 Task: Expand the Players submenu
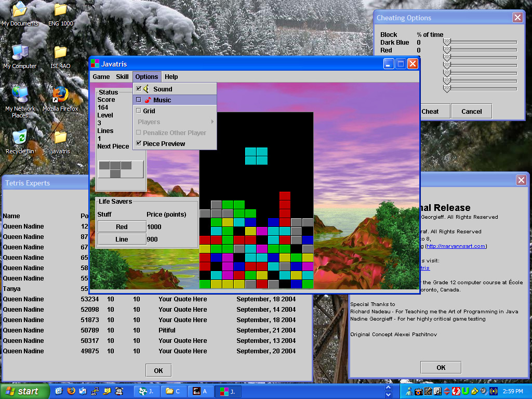(175, 122)
